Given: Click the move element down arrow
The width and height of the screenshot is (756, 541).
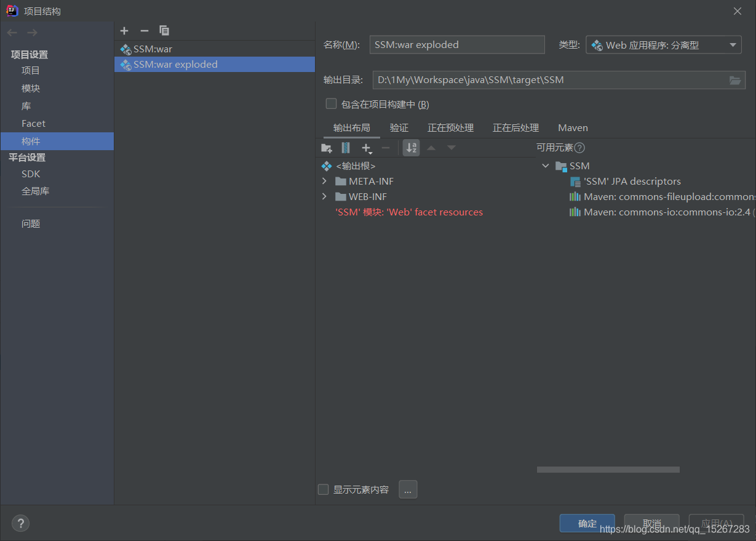Looking at the screenshot, I should point(452,148).
